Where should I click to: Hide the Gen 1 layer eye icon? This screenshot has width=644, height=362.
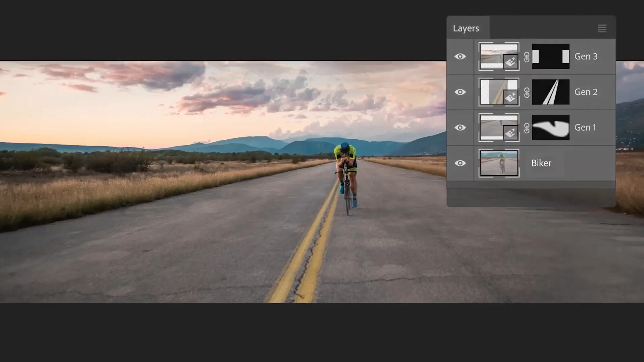click(460, 128)
